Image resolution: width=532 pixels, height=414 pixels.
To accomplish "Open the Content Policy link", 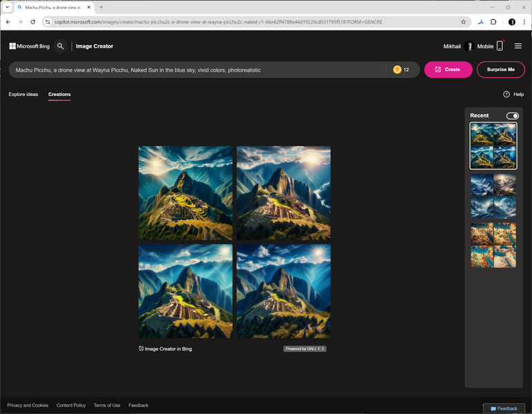I will [71, 405].
